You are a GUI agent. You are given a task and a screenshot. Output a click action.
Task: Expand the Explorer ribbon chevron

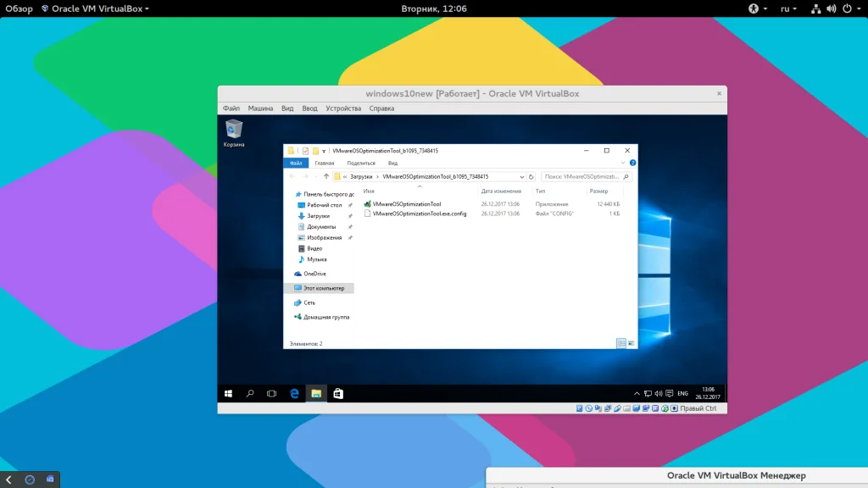624,163
